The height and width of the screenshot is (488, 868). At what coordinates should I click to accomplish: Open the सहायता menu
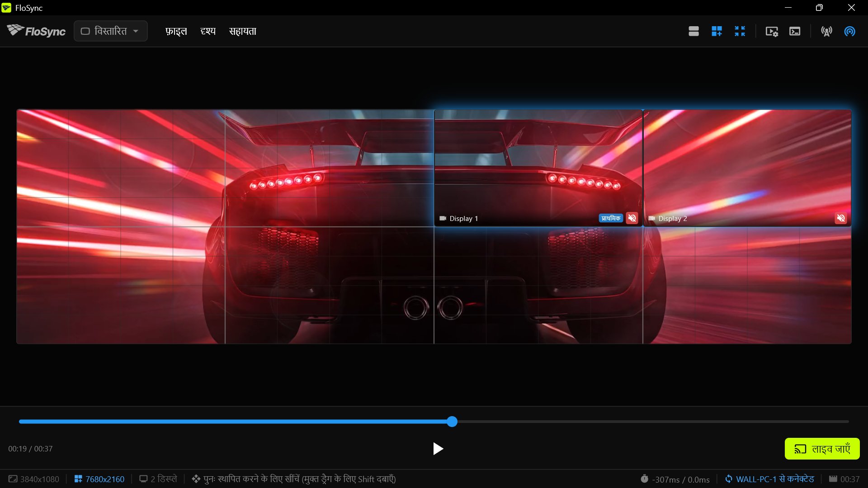point(243,31)
